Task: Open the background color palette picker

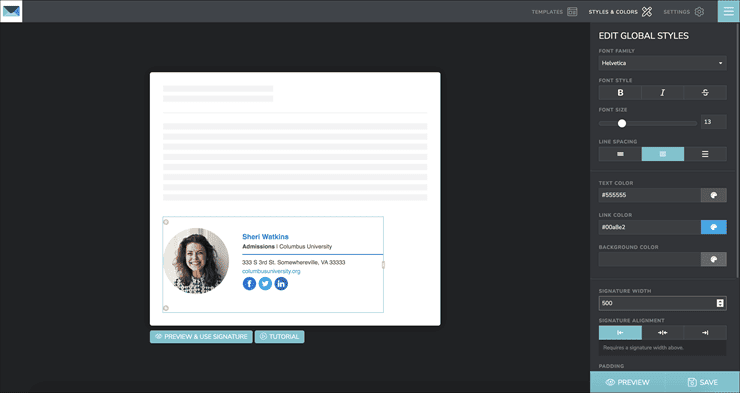Action: 714,259
